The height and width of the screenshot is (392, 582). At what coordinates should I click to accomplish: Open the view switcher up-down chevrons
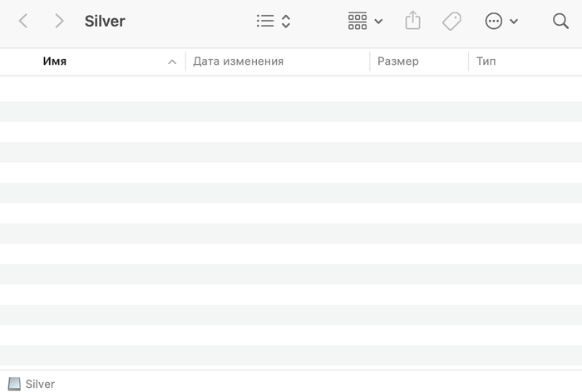[x=286, y=22]
